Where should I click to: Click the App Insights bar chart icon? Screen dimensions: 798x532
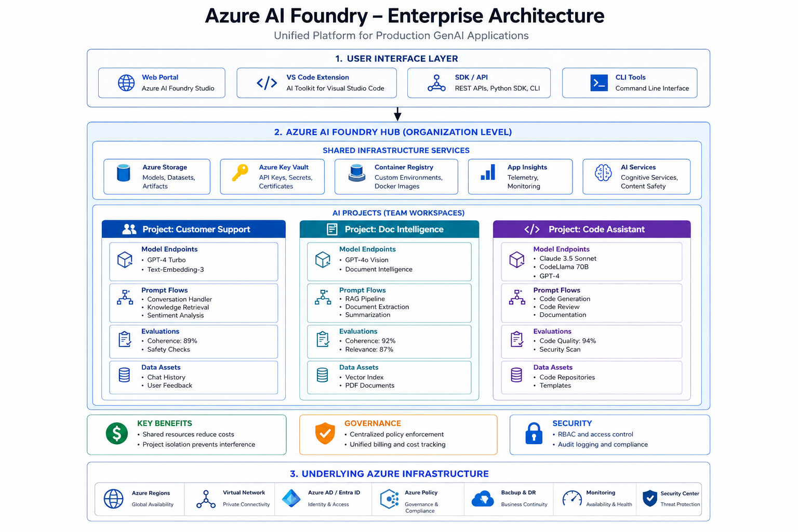(488, 172)
